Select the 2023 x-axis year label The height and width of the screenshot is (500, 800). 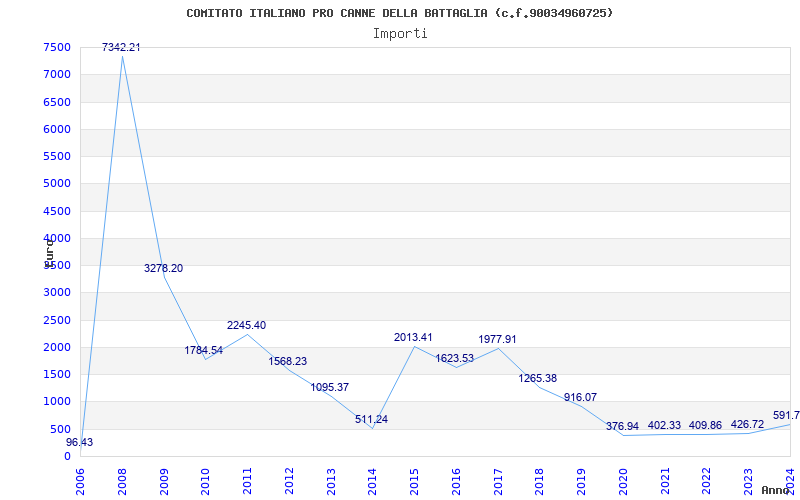(x=748, y=482)
